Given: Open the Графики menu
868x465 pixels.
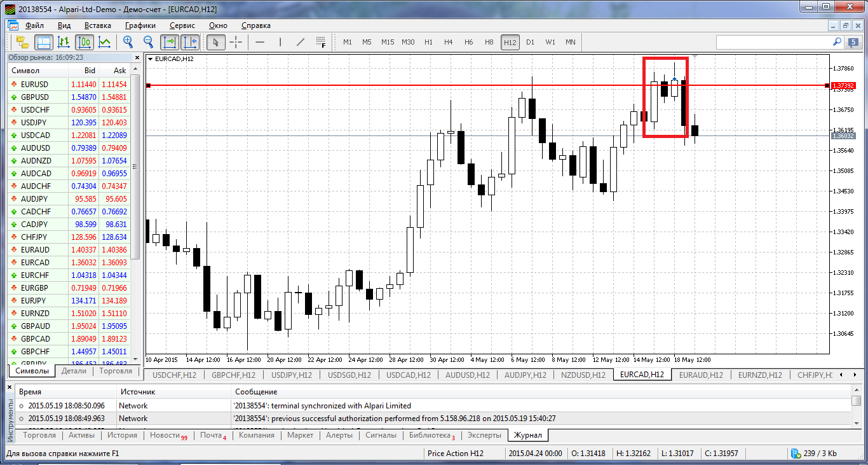Looking at the screenshot, I should (140, 25).
